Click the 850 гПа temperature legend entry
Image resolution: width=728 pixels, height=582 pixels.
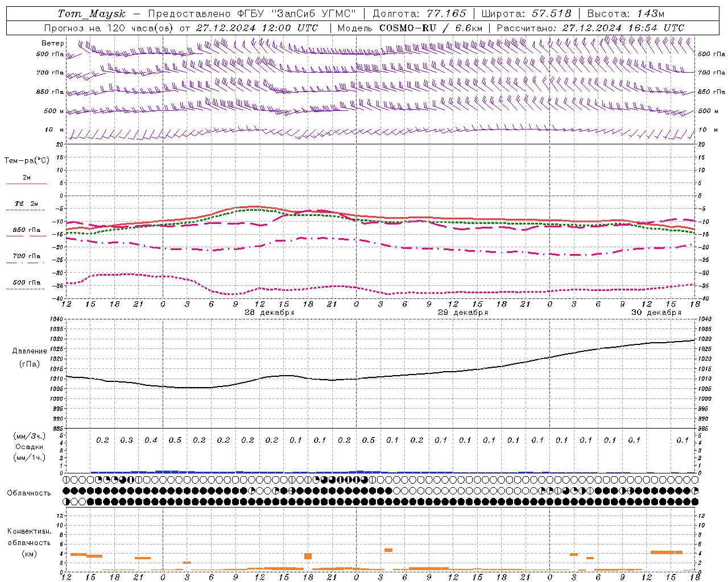[27, 230]
